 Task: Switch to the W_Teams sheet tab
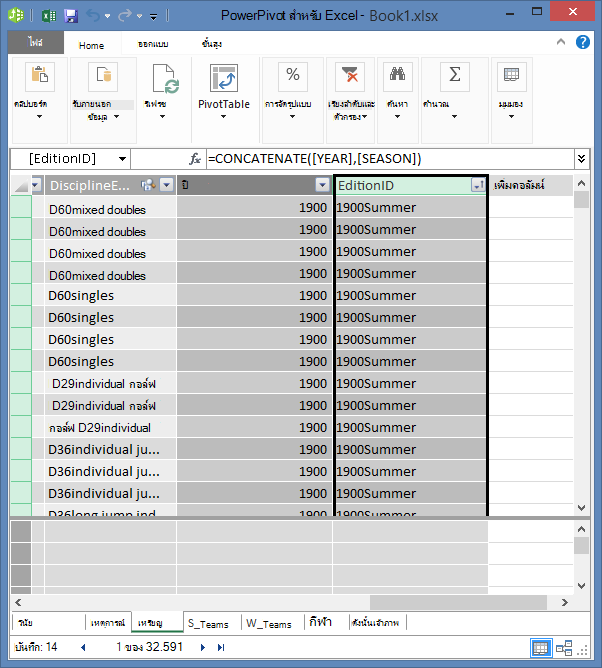tap(269, 624)
